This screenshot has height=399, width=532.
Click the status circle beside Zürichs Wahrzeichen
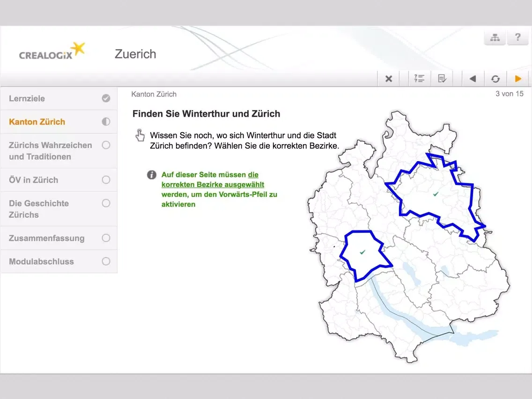pyautogui.click(x=106, y=145)
